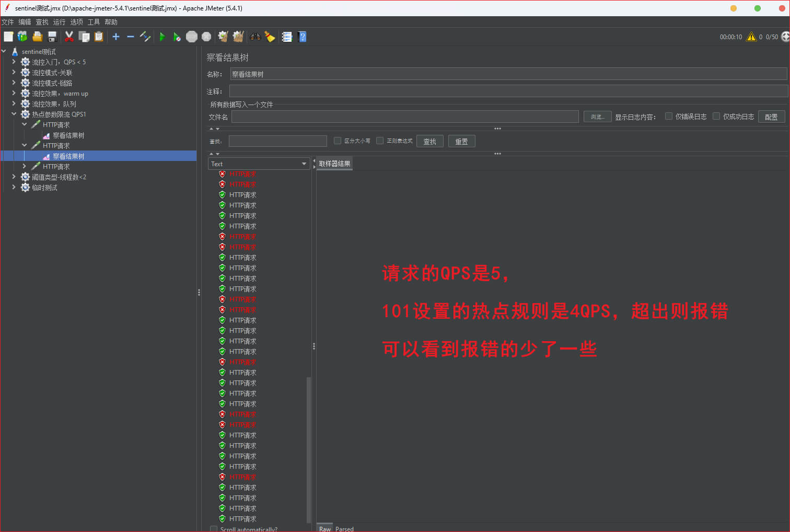Toggle 区分大小写 checkbox
Image resolution: width=790 pixels, height=532 pixels.
(338, 141)
